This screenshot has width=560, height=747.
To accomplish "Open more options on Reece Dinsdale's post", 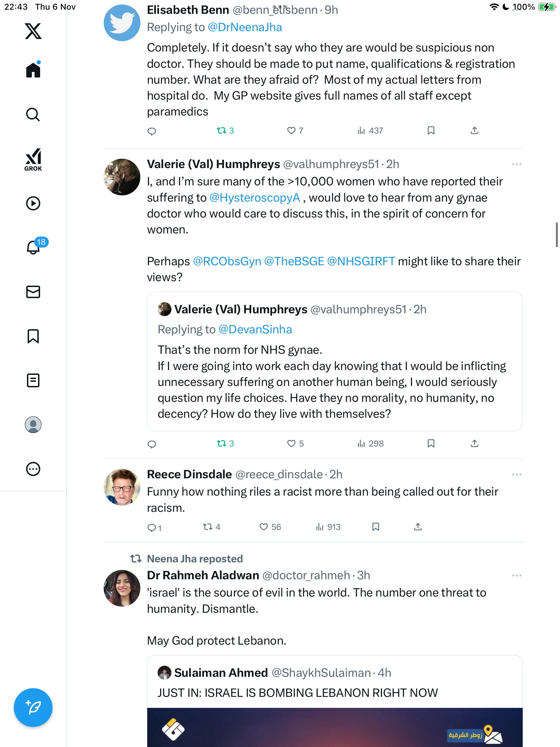I will [x=516, y=474].
